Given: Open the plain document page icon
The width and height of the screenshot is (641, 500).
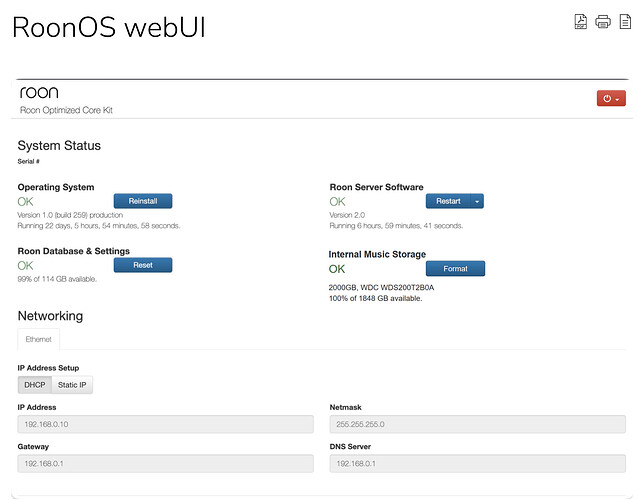Looking at the screenshot, I should click(625, 21).
